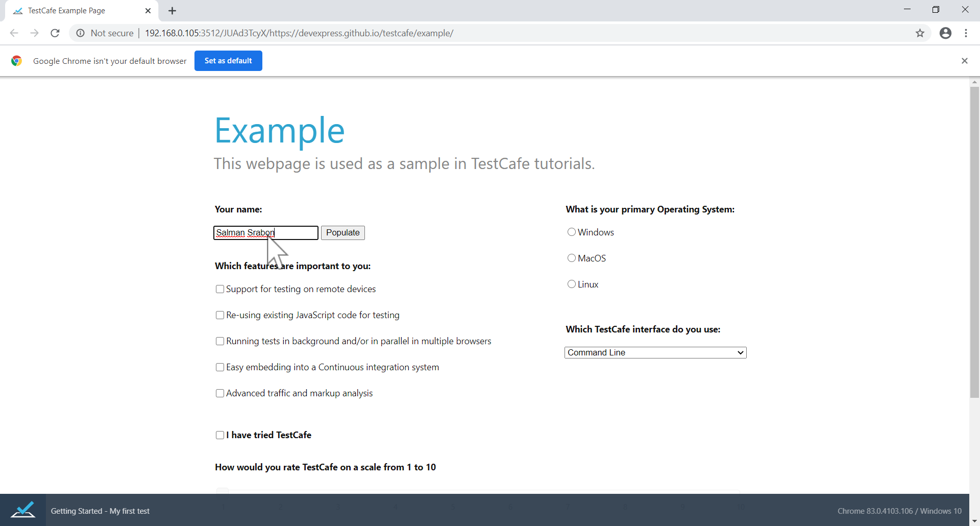
Task: Click the Getting Started - My first test text
Action: click(100, 511)
